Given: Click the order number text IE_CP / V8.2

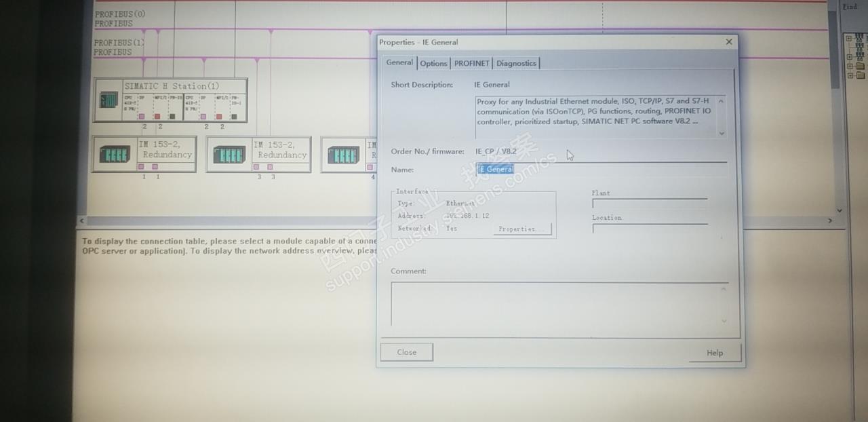Looking at the screenshot, I should point(496,151).
